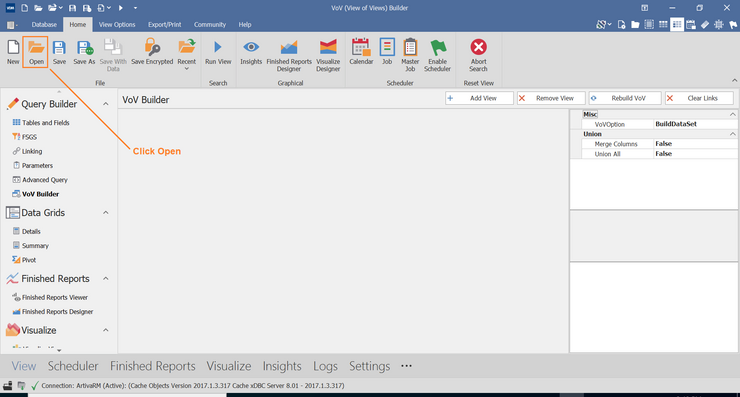Viewport: 740px width, 397px height.
Task: Click the quick access run play icon
Action: tap(121, 8)
